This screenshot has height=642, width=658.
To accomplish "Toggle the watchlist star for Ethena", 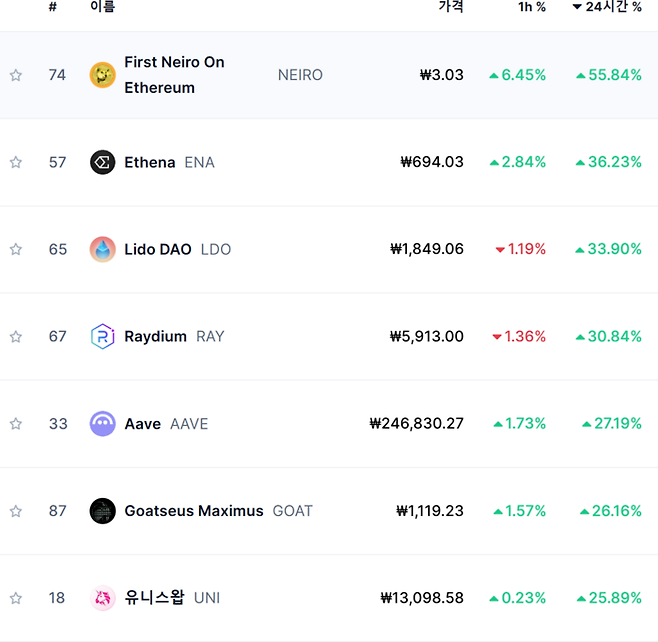I will 16,162.
